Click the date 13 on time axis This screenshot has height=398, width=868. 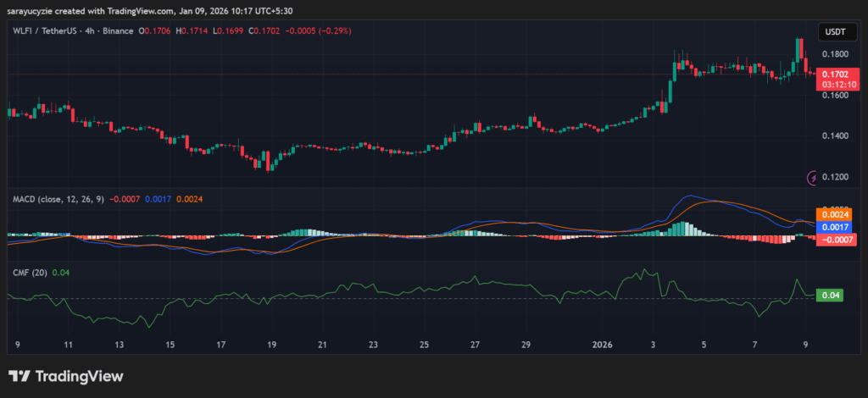[120, 345]
